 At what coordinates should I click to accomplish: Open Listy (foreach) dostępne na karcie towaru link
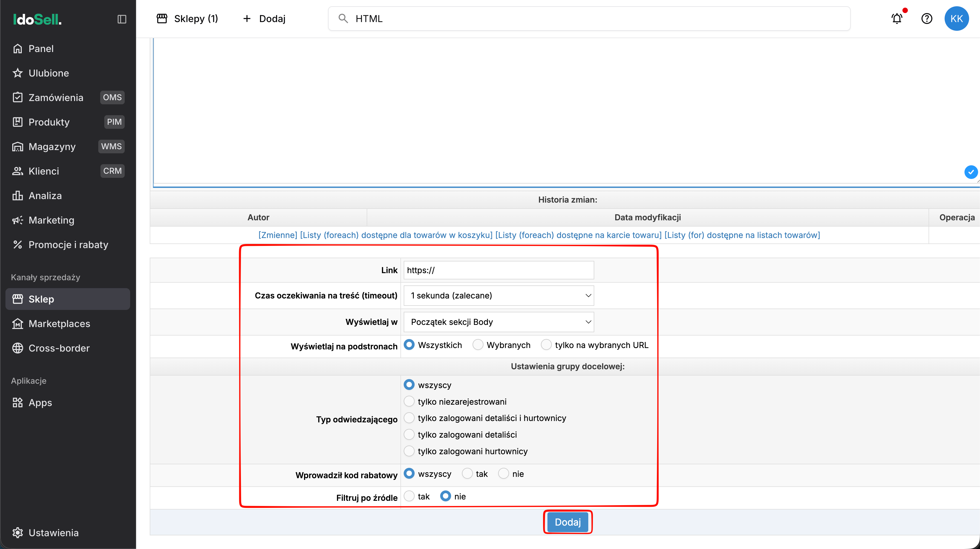click(x=578, y=235)
